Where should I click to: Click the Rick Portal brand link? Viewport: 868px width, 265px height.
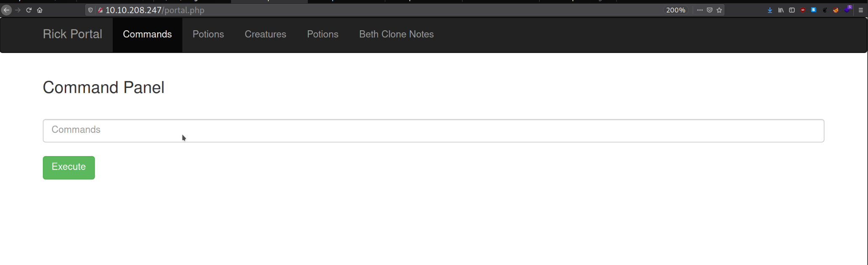pos(72,34)
